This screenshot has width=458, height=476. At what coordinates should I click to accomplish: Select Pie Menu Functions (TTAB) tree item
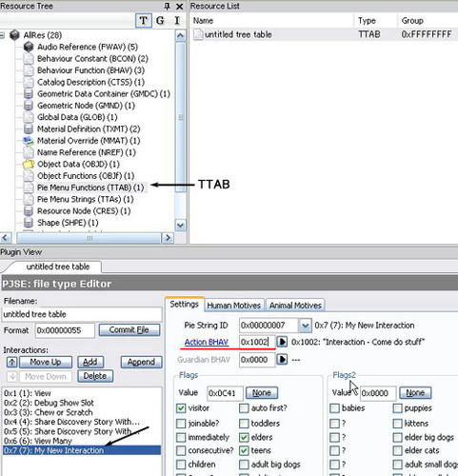tap(90, 188)
